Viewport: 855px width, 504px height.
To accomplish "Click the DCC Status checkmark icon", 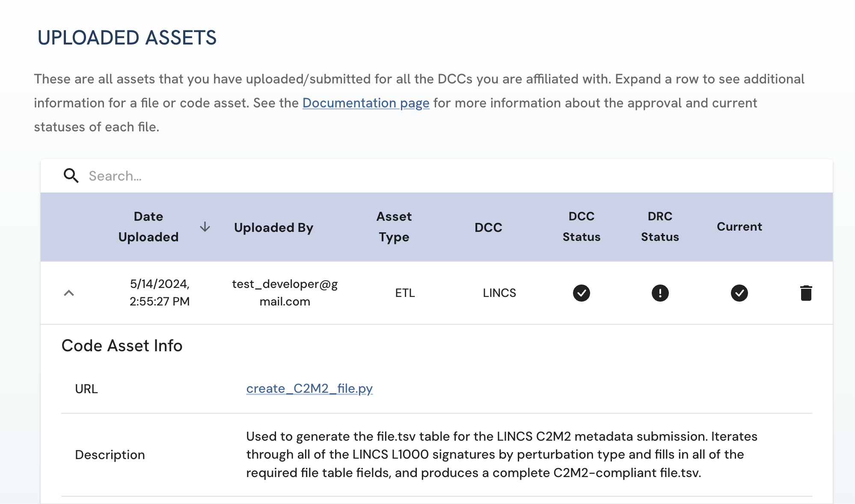I will tap(581, 293).
